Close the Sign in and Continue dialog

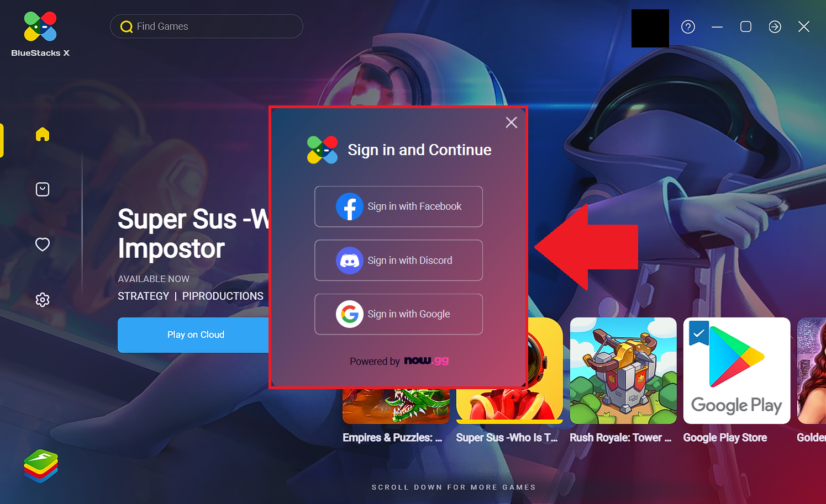tap(512, 123)
